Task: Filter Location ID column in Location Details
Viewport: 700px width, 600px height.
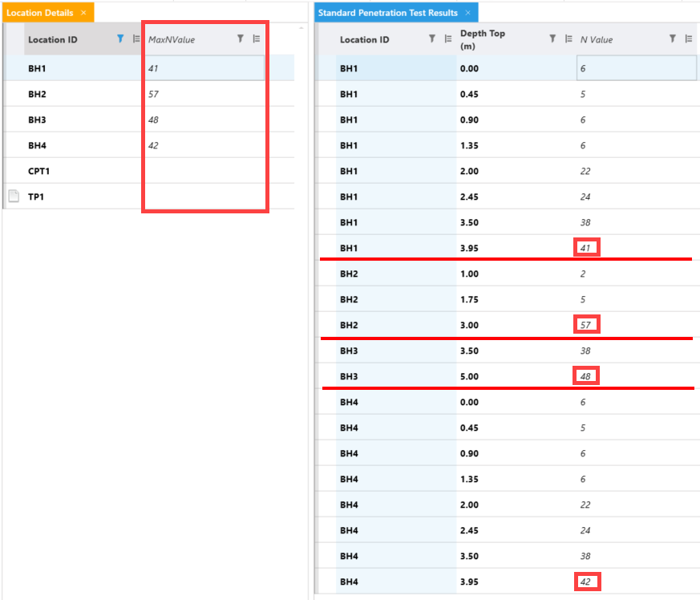Action: click(x=120, y=39)
